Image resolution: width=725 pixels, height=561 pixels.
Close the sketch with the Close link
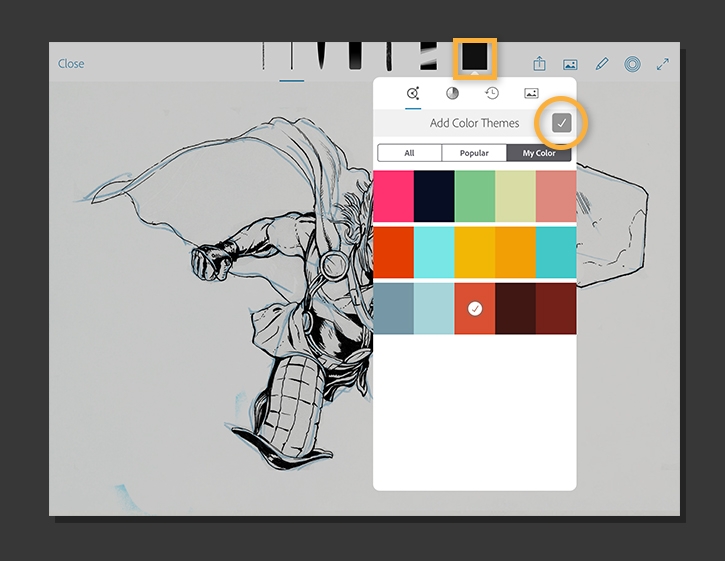(x=71, y=63)
